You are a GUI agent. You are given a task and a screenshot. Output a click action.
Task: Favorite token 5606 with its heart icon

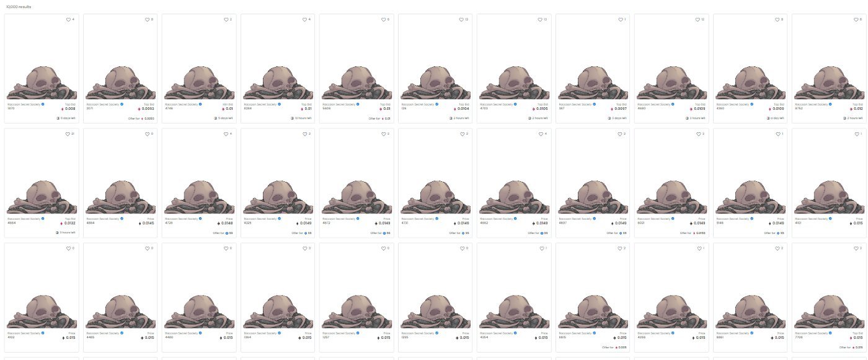pos(384,20)
